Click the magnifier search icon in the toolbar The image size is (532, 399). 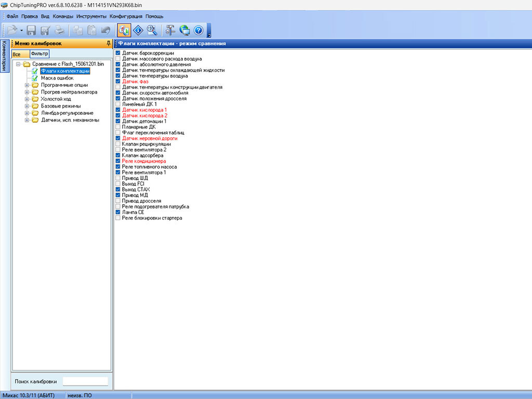coord(152,30)
